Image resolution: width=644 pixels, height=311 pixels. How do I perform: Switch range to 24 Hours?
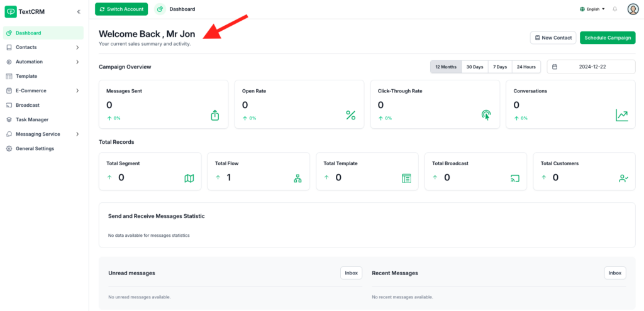click(x=526, y=67)
